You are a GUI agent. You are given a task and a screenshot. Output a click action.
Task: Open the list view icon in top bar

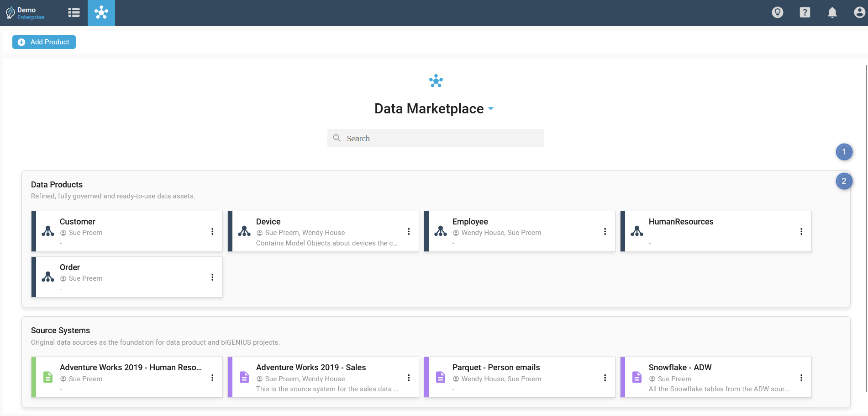pyautogui.click(x=74, y=13)
